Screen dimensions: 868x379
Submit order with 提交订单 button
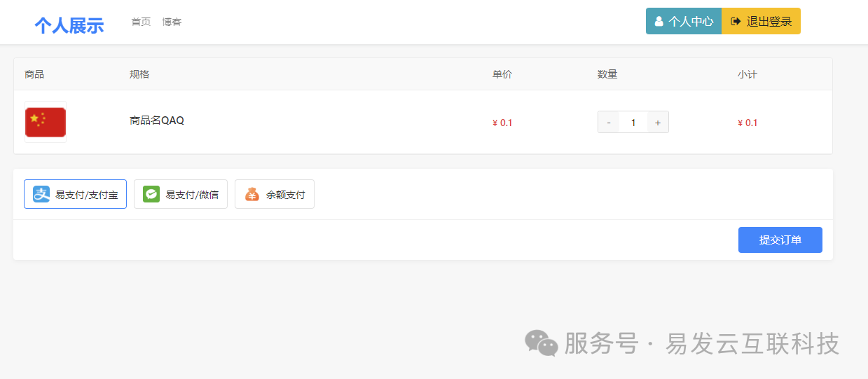(x=780, y=240)
